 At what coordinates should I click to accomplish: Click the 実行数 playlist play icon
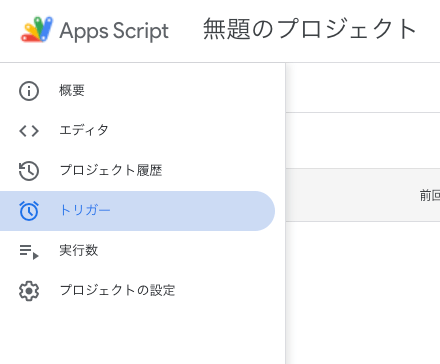[x=29, y=252]
